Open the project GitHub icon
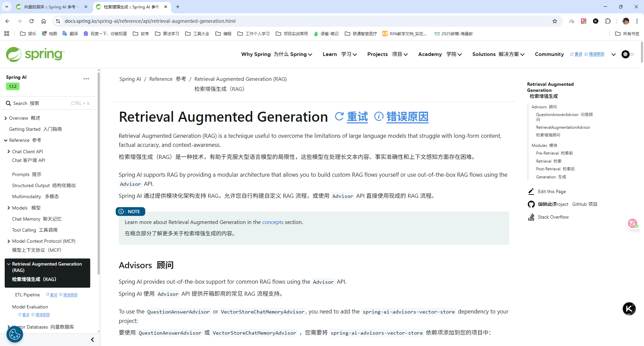Viewport: 644px width, 346px height. click(x=531, y=204)
